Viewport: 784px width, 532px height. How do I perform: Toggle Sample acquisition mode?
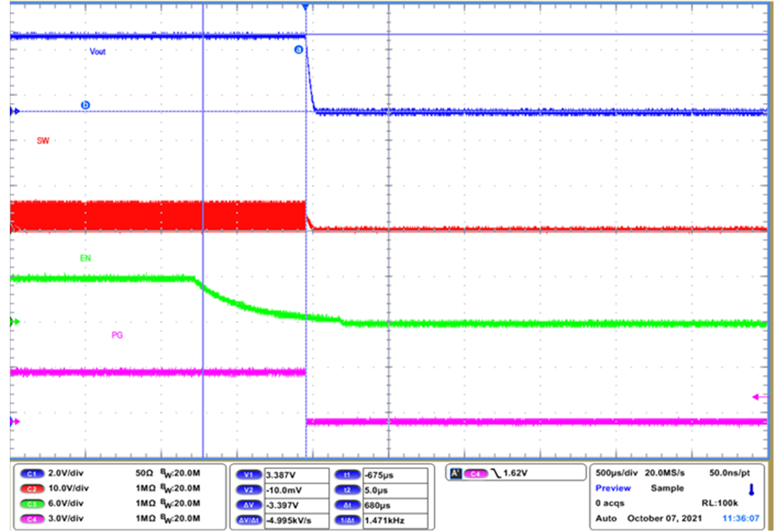[x=667, y=488]
